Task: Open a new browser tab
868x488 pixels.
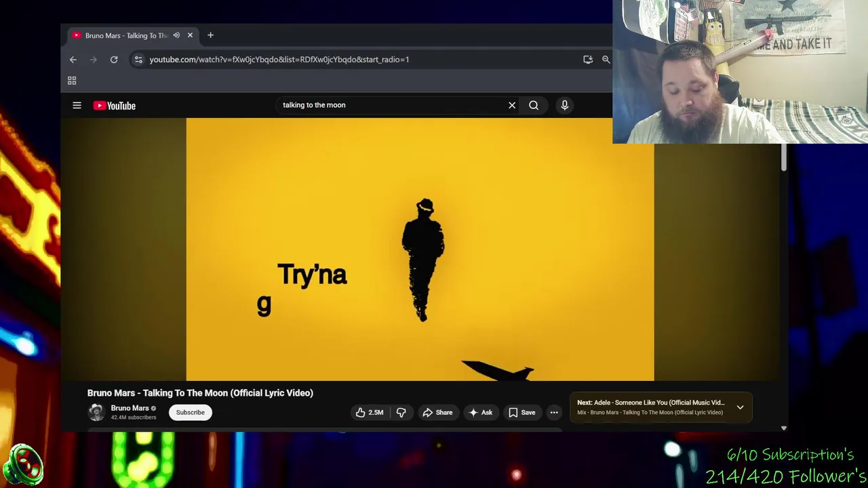Action: (x=210, y=35)
